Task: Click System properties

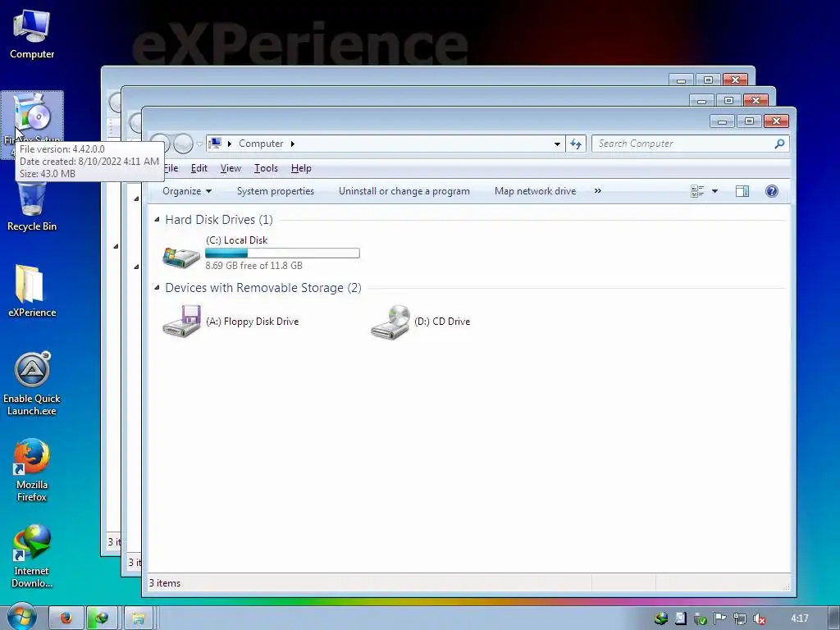Action: point(276,191)
